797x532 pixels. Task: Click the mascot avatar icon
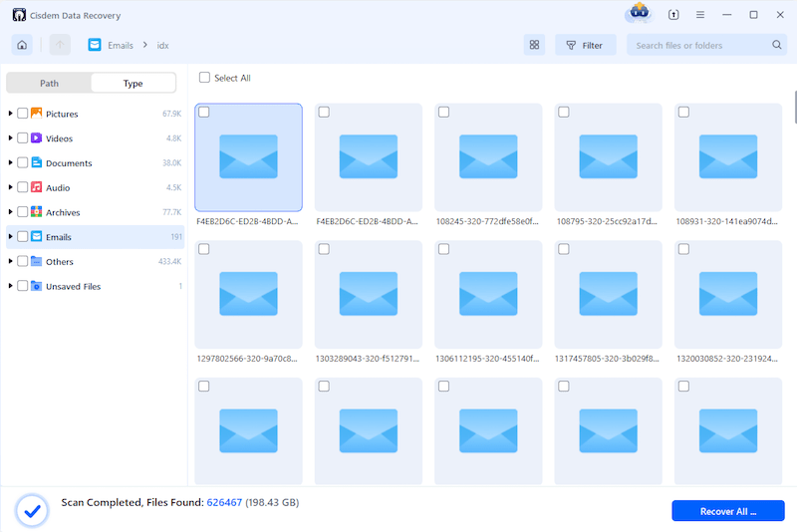tap(639, 13)
